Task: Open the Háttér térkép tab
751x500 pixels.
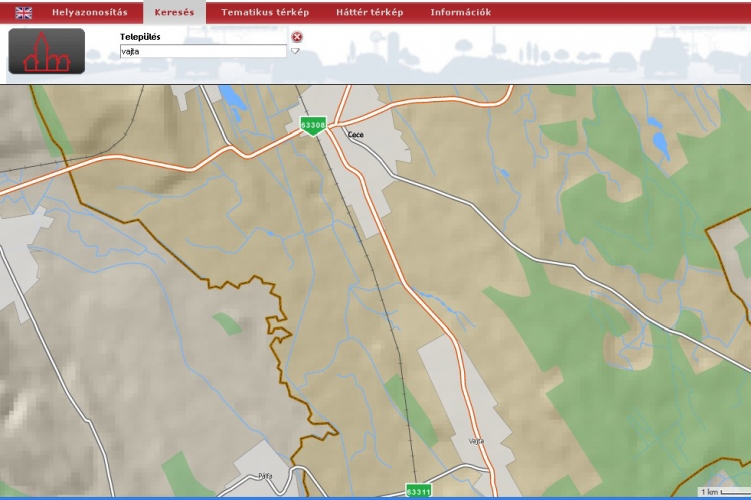Action: click(369, 13)
